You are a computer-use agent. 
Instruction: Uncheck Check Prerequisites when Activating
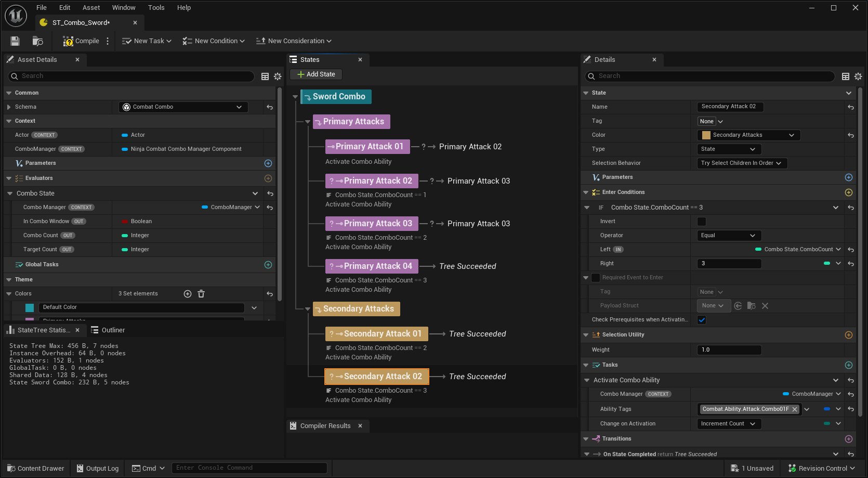click(x=702, y=320)
